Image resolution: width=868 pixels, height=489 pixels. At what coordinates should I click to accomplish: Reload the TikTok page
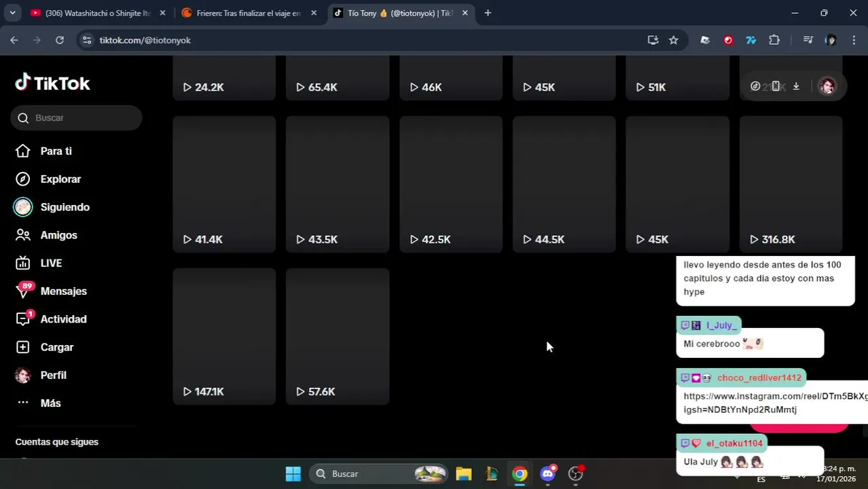(x=60, y=40)
